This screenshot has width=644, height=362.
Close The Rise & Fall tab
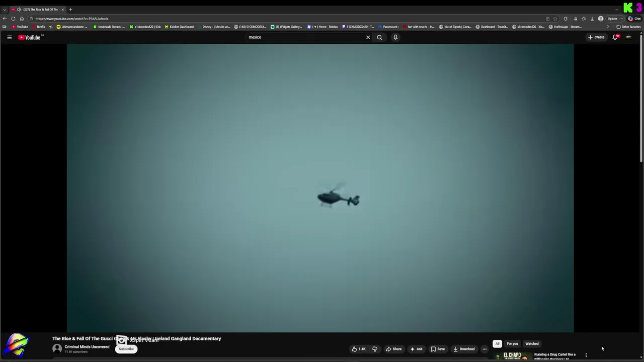click(x=62, y=10)
